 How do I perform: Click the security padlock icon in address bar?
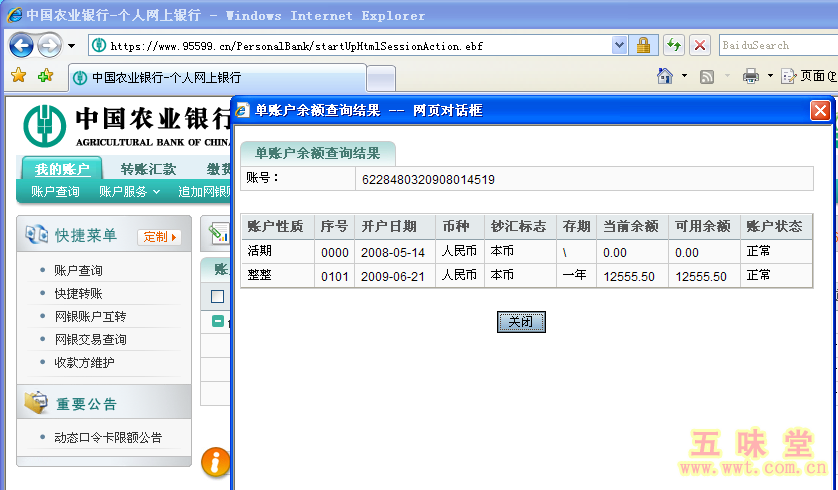[643, 45]
